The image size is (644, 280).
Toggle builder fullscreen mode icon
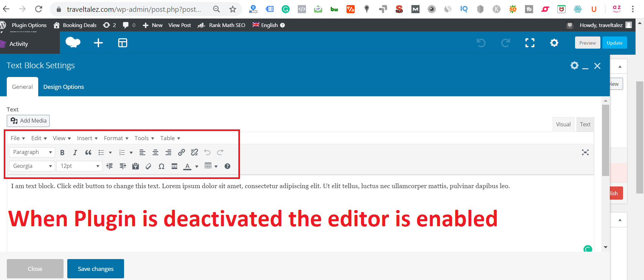tap(530, 43)
